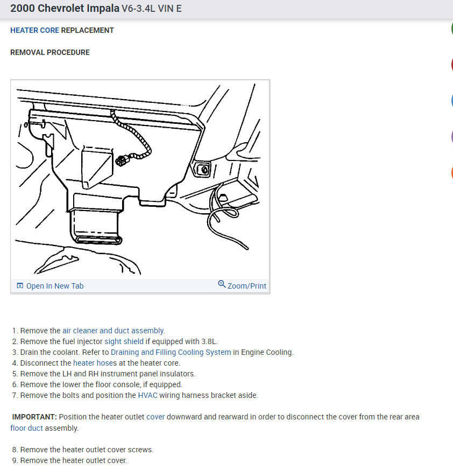The image size is (453, 476).
Task: Click the green circle at right edge
Action: point(452,29)
